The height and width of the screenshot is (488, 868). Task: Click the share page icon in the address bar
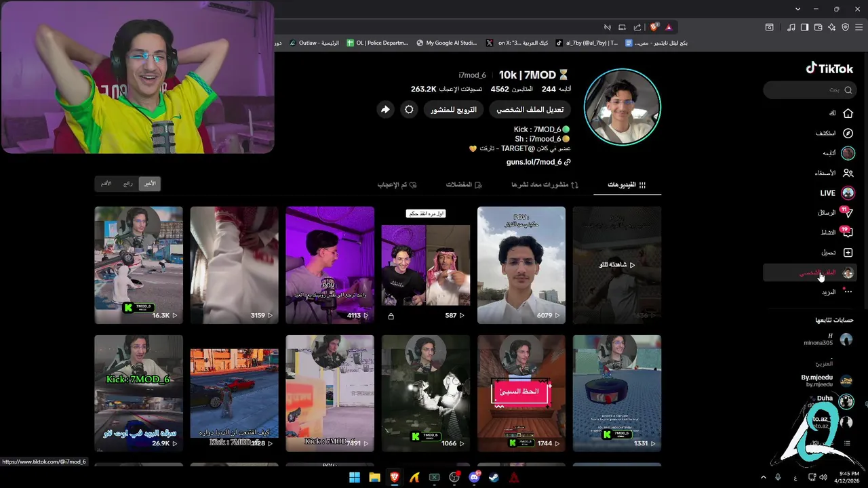pyautogui.click(x=637, y=27)
